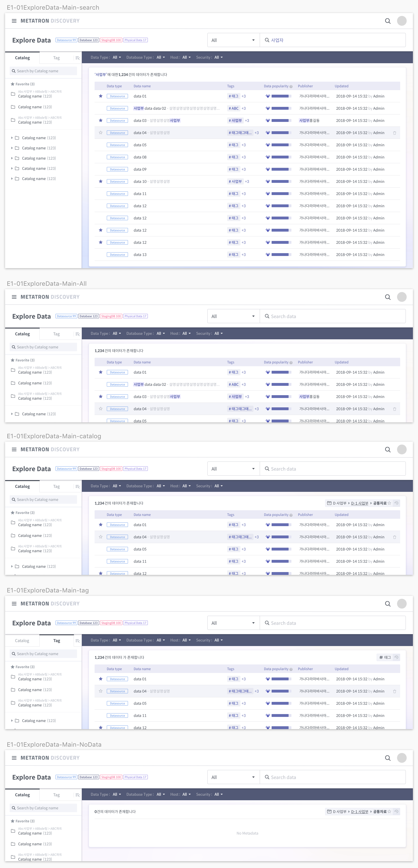Toggle favorite star on data 03, Main-search
This screenshot has width=418, height=868.
(101, 120)
